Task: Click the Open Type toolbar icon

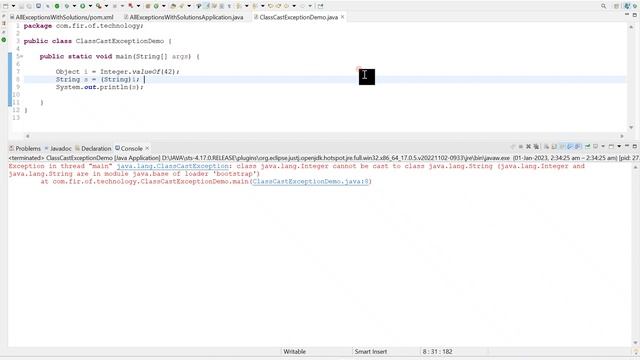Action: tap(173, 6)
